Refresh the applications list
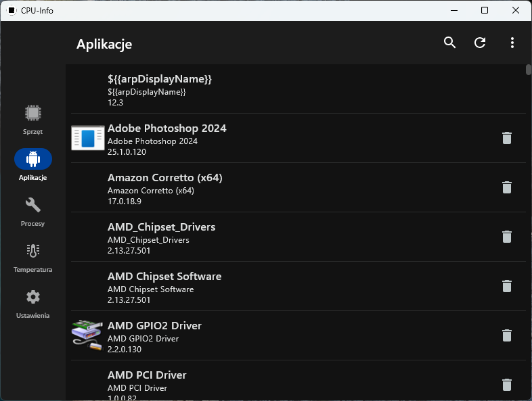Viewport: 532px width, 401px height. click(480, 43)
